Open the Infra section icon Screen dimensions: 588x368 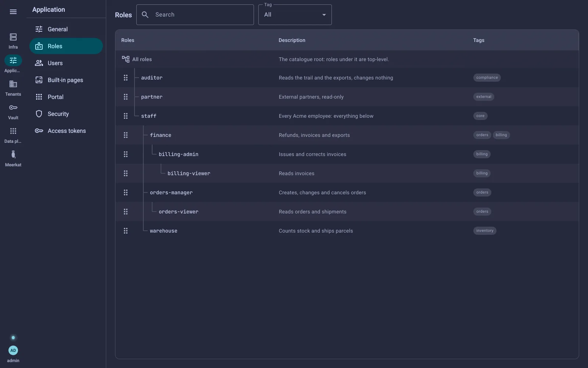coord(13,37)
